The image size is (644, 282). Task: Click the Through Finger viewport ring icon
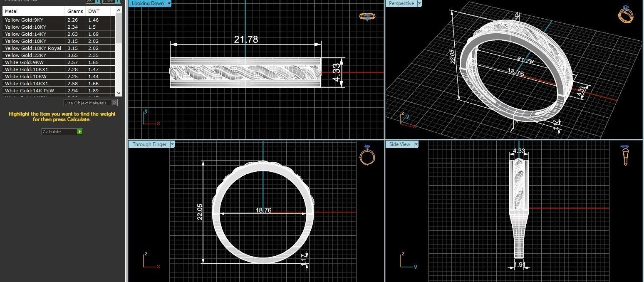point(367,156)
